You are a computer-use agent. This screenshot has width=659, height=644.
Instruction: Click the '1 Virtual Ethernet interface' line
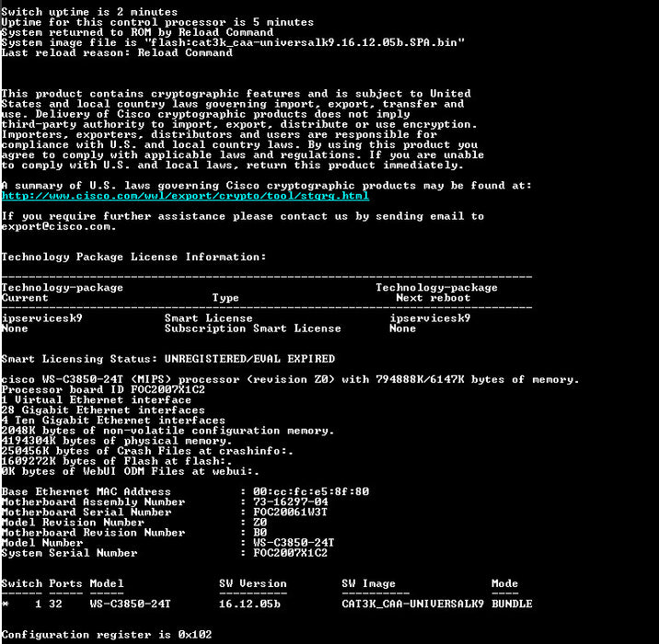point(97,399)
